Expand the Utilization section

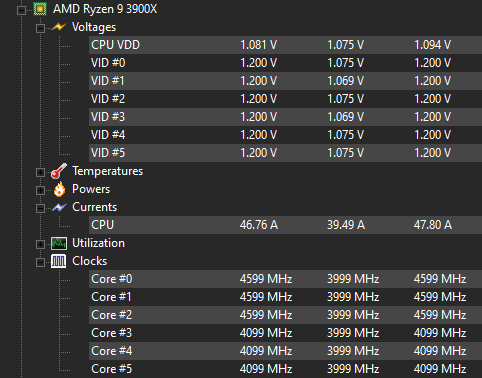40,244
